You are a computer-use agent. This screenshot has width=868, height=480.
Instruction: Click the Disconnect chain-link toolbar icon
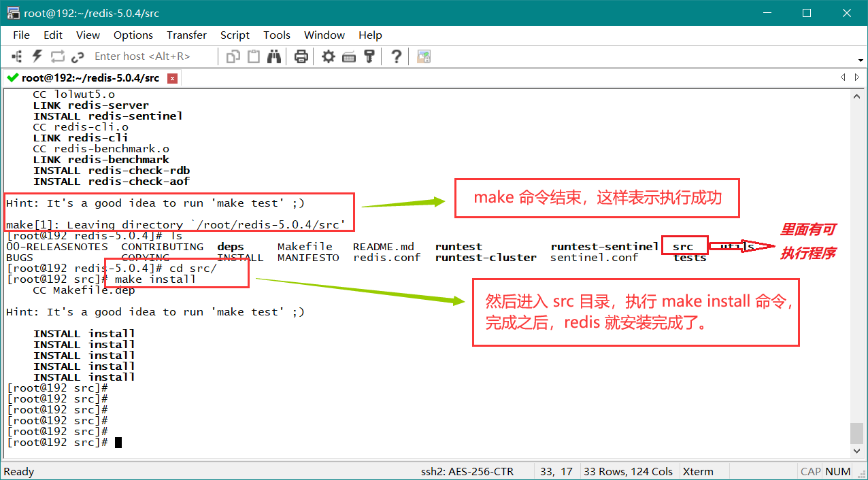coord(77,56)
